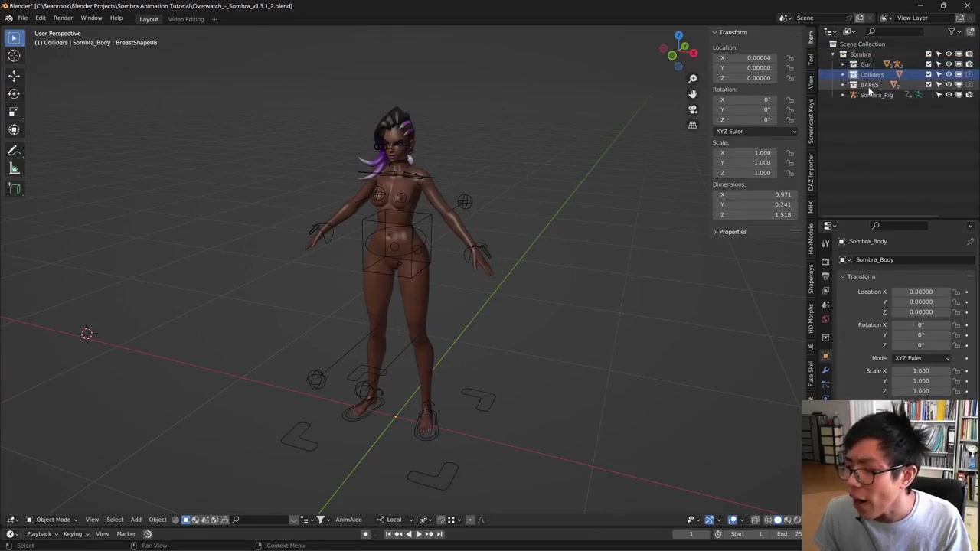Open the Render menu
The height and width of the screenshot is (551, 980).
(x=63, y=18)
